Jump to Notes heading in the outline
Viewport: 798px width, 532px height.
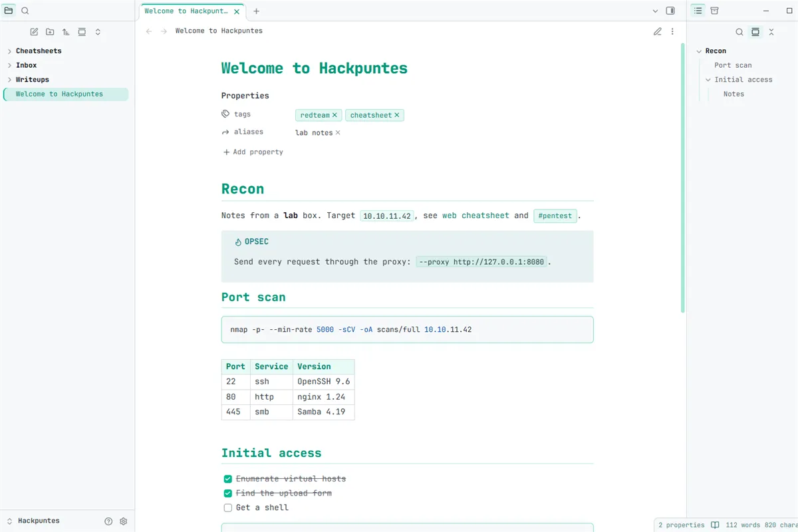click(733, 94)
